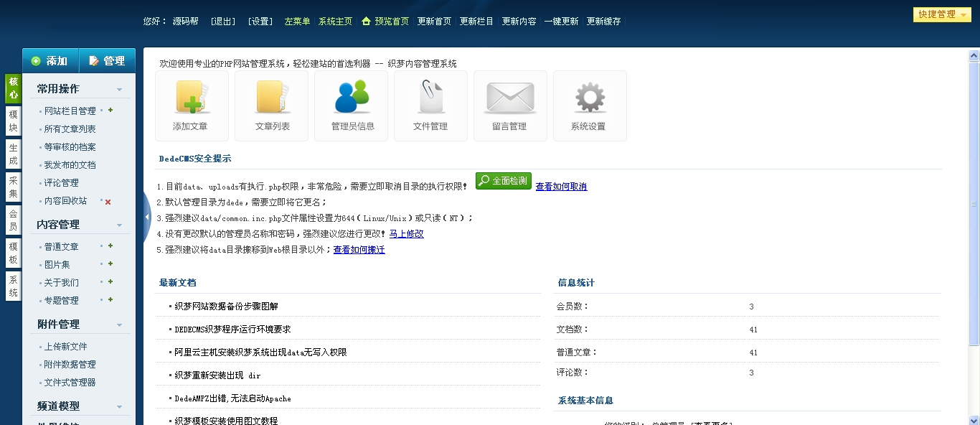The image size is (980, 425).
Task: Click the vertical scrollbar down arrow
Action: pyautogui.click(x=974, y=419)
